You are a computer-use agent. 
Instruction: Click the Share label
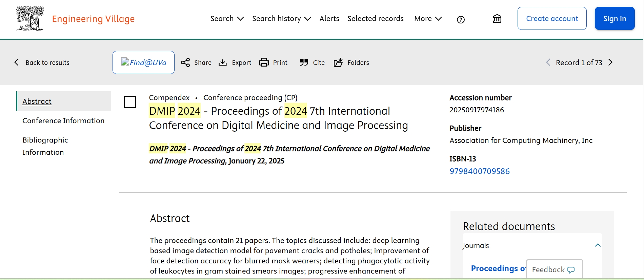[203, 62]
